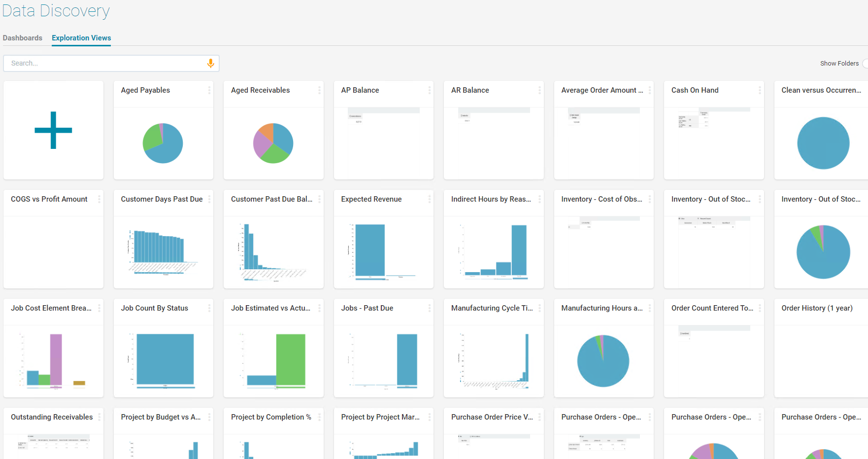The image size is (868, 459).
Task: Open the three-dot menu for Aged Receivables
Action: (x=319, y=90)
